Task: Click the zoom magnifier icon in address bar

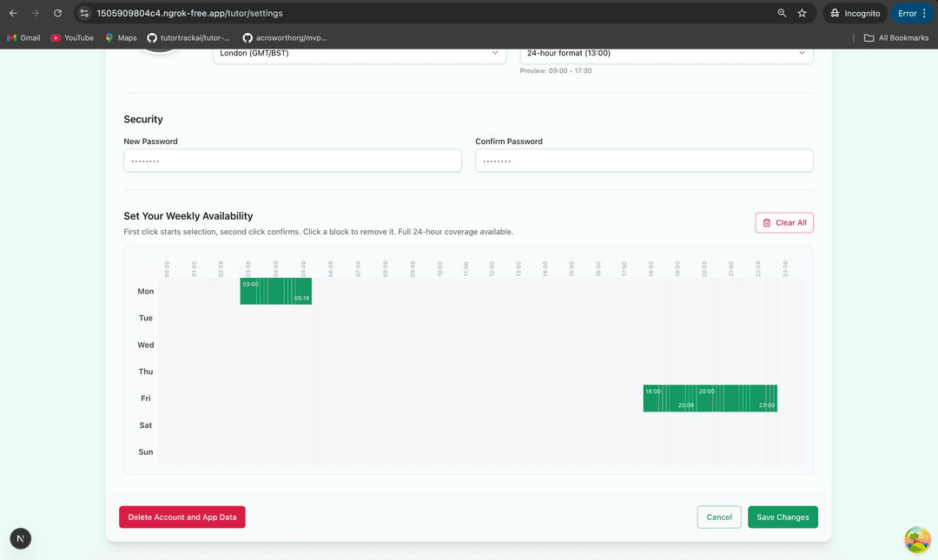Action: pyautogui.click(x=782, y=13)
